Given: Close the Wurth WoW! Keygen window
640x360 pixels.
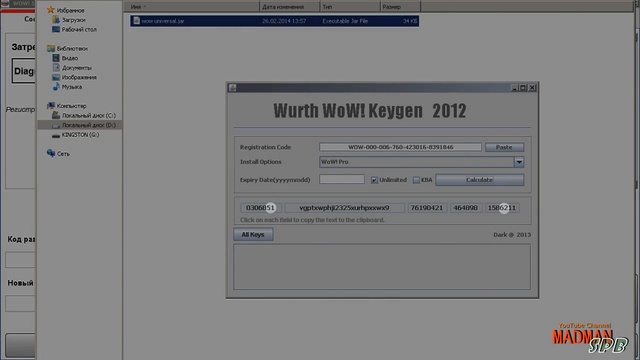Looking at the screenshot, I should point(532,88).
